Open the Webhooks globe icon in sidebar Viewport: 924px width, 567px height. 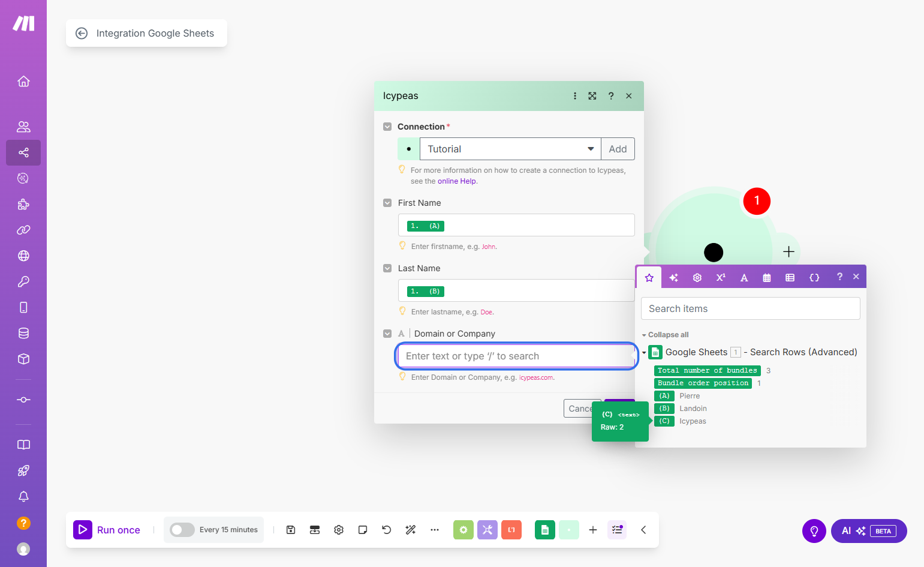pyautogui.click(x=23, y=256)
